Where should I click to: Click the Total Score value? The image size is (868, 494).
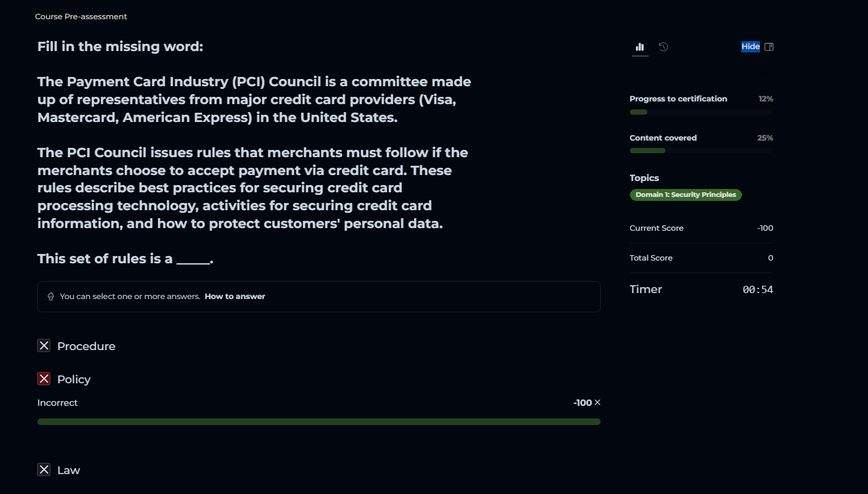770,258
